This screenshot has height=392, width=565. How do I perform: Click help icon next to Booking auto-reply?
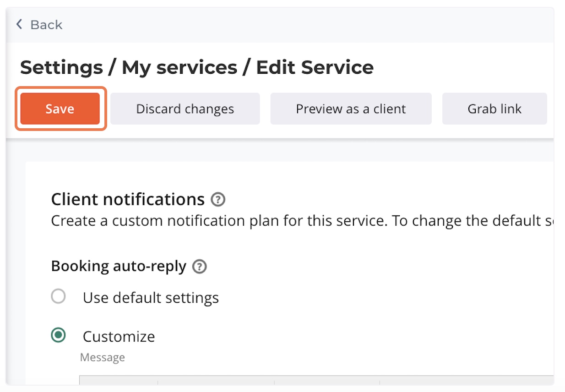coord(200,267)
